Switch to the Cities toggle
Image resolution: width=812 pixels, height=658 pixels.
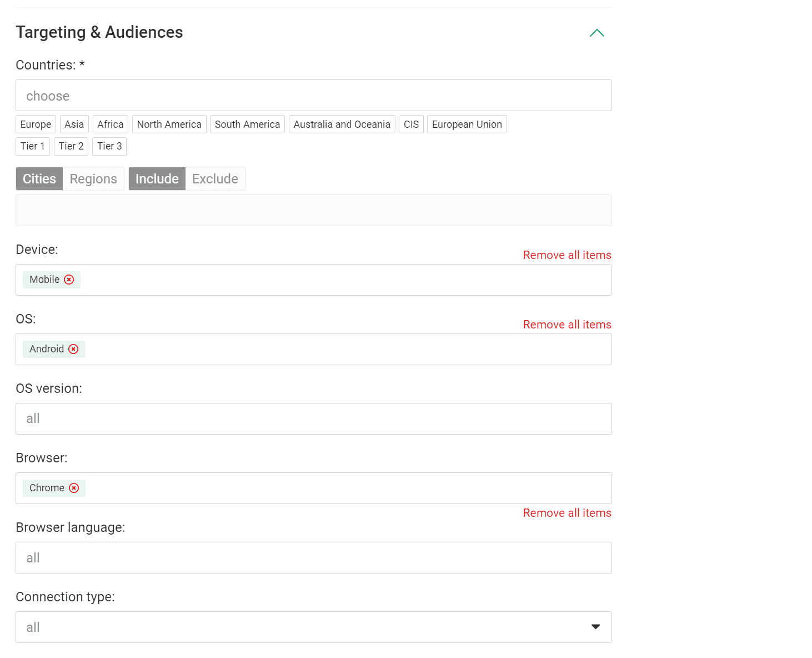[x=39, y=179]
